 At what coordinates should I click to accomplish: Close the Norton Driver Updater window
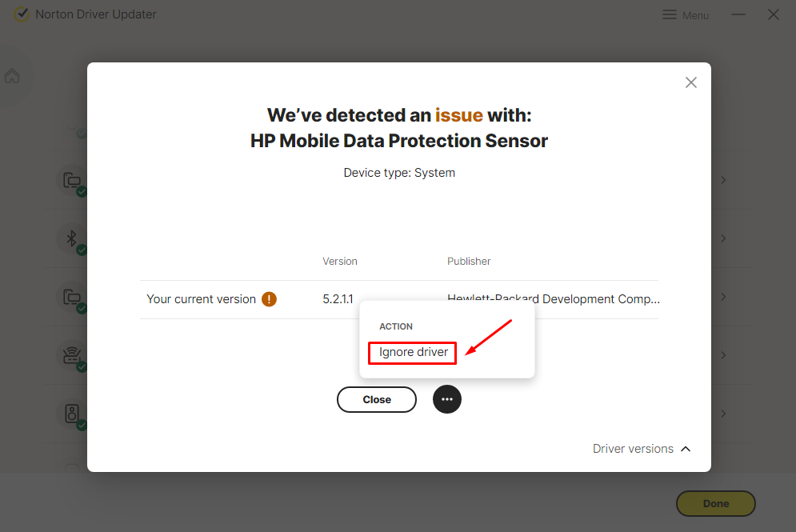tap(773, 14)
